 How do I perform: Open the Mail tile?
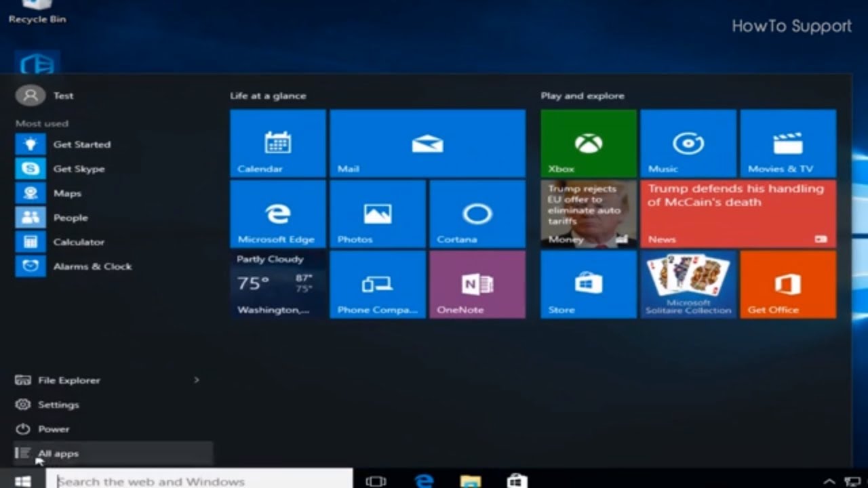click(427, 143)
